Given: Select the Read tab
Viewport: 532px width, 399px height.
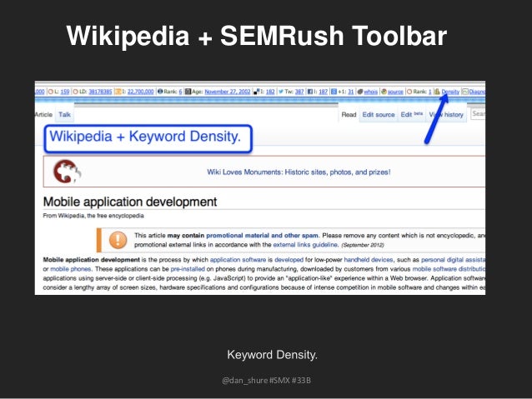Looking at the screenshot, I should click(349, 115).
